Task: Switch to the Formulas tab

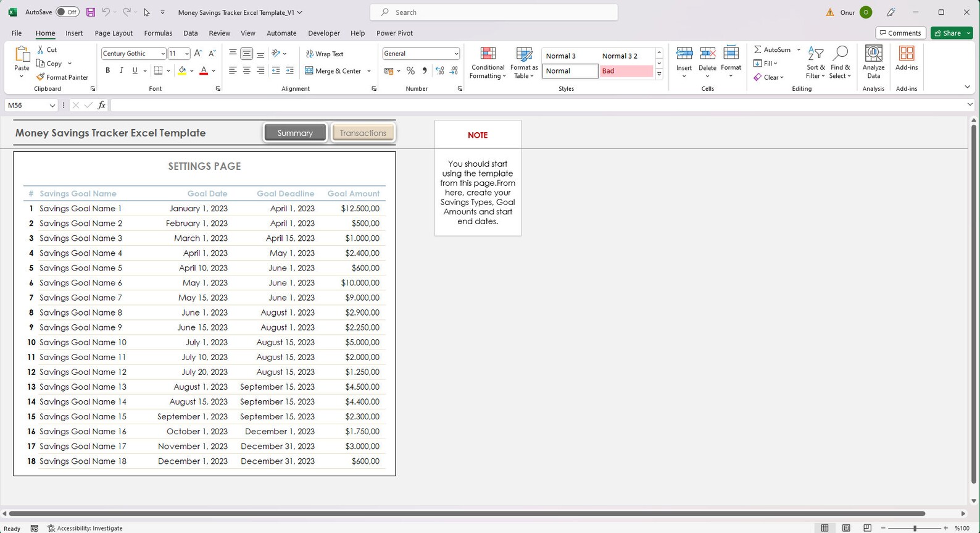Action: point(158,33)
